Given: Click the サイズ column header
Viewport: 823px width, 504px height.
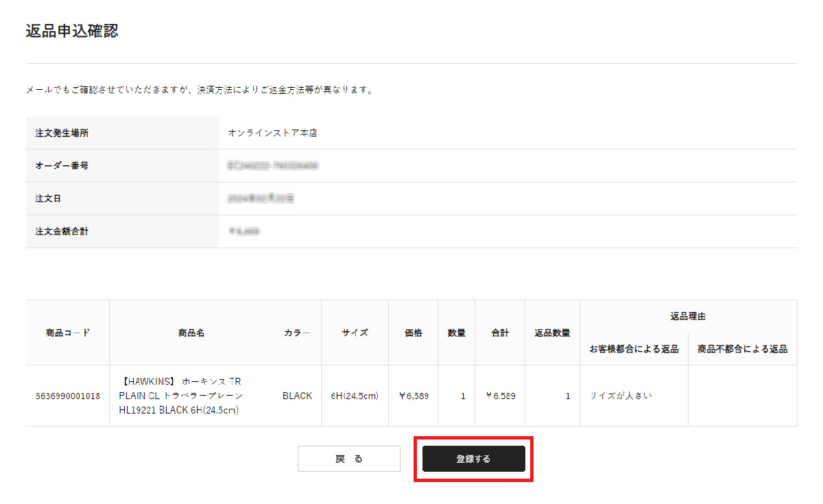Looking at the screenshot, I should (355, 333).
